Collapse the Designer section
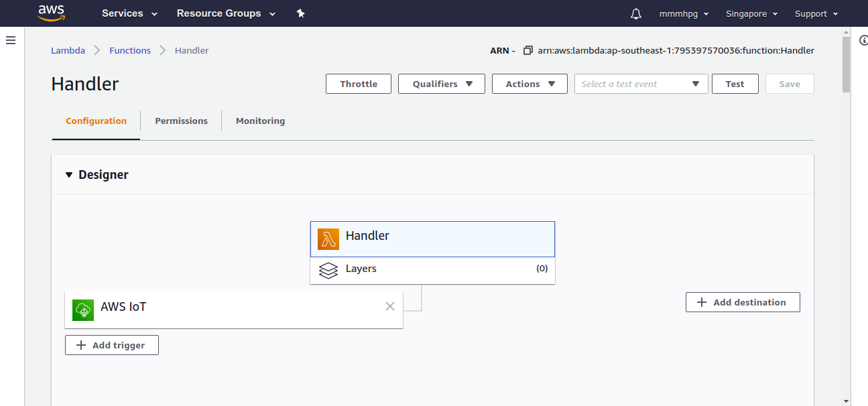 (x=68, y=175)
